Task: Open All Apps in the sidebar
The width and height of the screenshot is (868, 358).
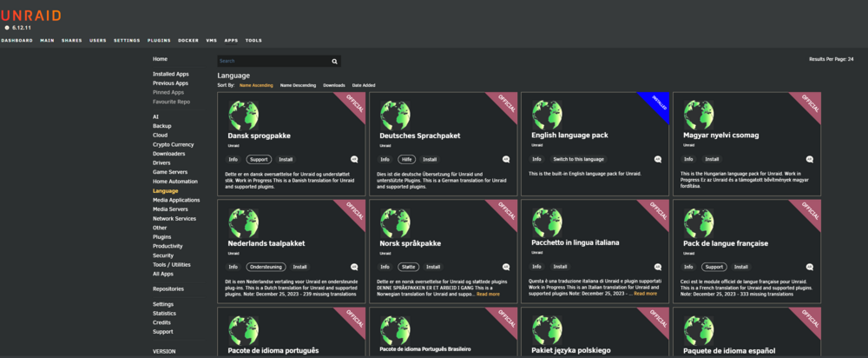Action: [163, 274]
